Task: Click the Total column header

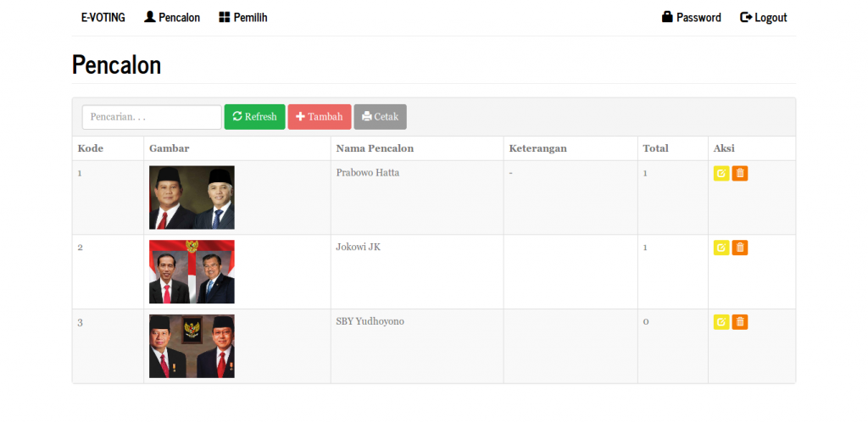Action: pyautogui.click(x=655, y=148)
